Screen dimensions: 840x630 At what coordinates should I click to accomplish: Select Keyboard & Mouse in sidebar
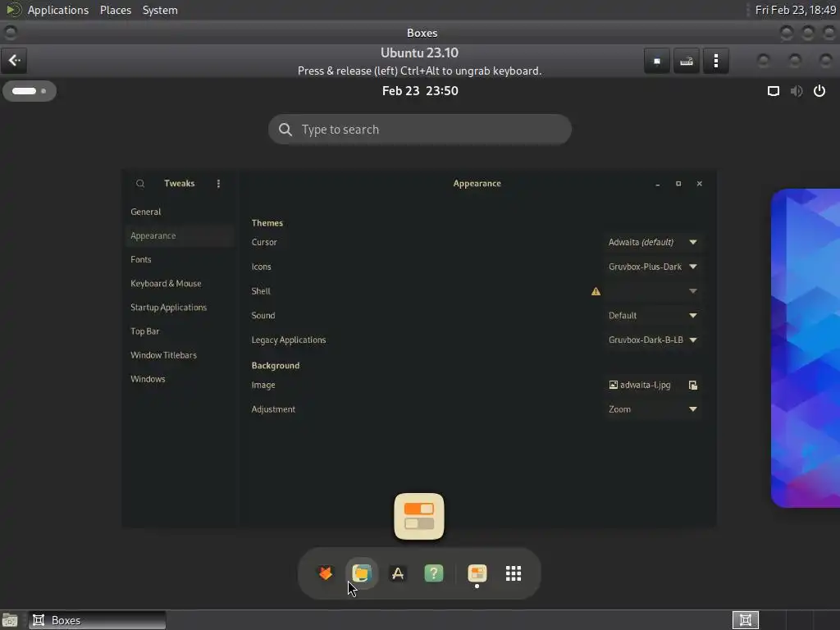pos(180,283)
